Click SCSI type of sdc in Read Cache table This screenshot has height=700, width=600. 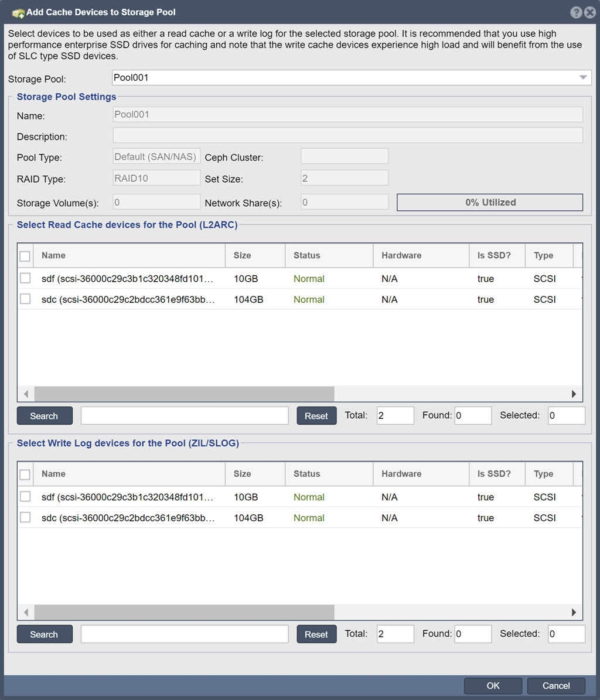point(545,299)
